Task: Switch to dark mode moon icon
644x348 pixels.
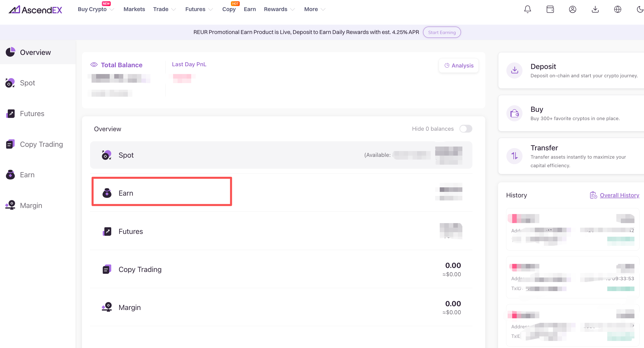Action: point(640,9)
